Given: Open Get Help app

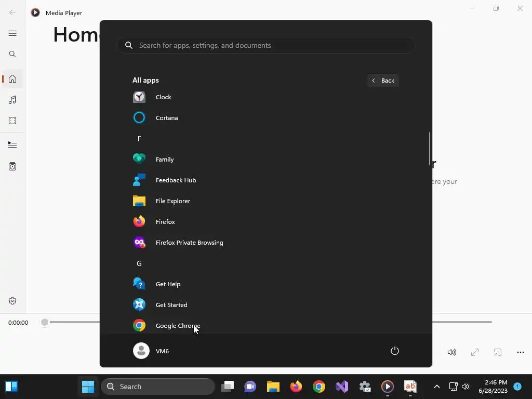Looking at the screenshot, I should 265,284.
